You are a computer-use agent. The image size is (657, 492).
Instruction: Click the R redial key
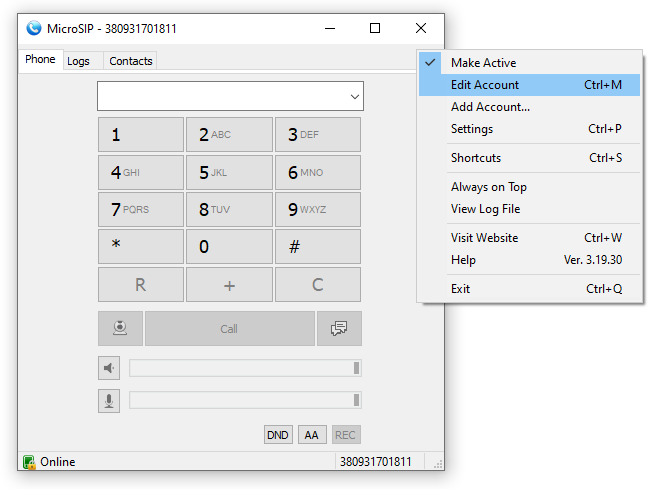point(141,285)
